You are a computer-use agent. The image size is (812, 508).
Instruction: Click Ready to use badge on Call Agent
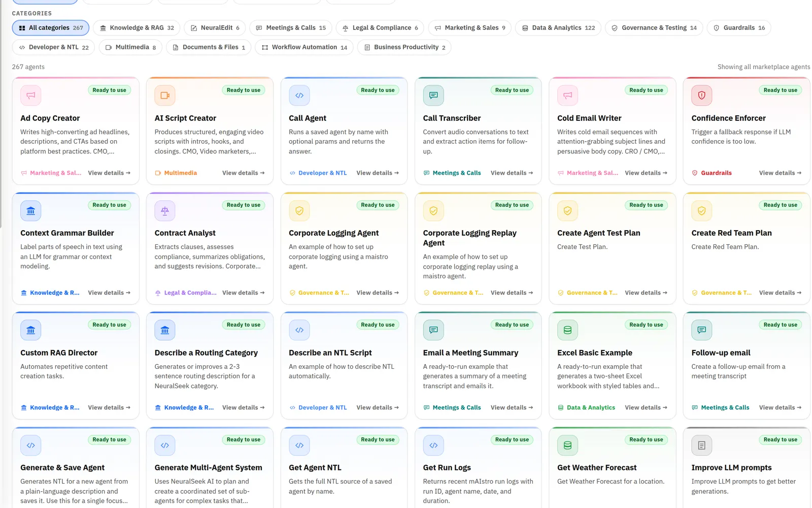tap(378, 90)
